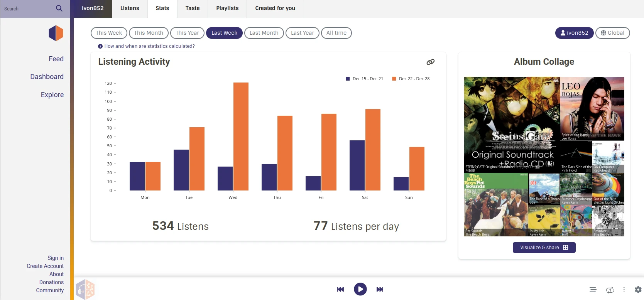Viewport: 644px width, 300px height.
Task: Toggle repeat mode in the player
Action: [610, 290]
